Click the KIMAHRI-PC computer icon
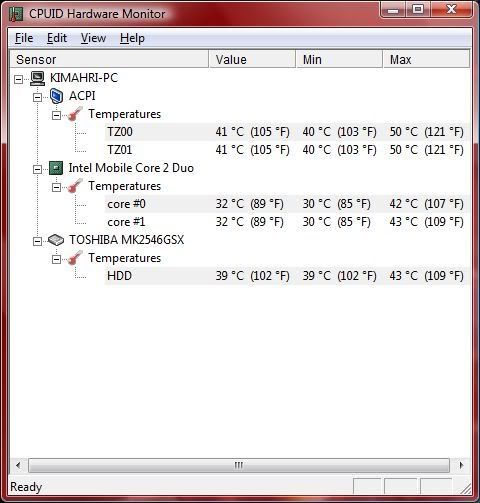 click(x=37, y=78)
